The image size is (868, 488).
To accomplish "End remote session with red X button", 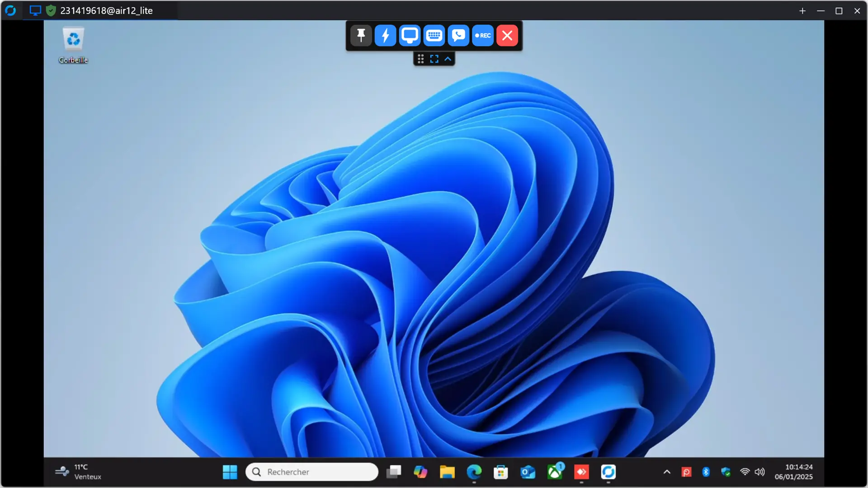I will tap(507, 35).
